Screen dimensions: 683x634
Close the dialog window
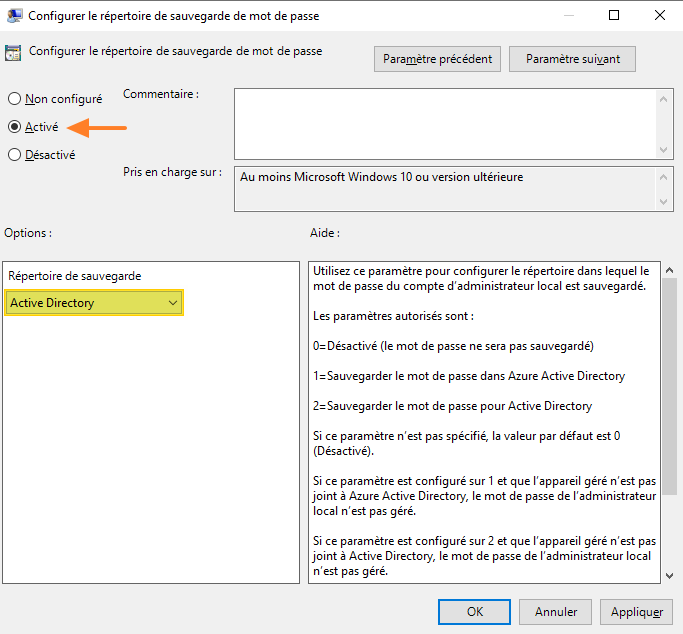(x=660, y=15)
